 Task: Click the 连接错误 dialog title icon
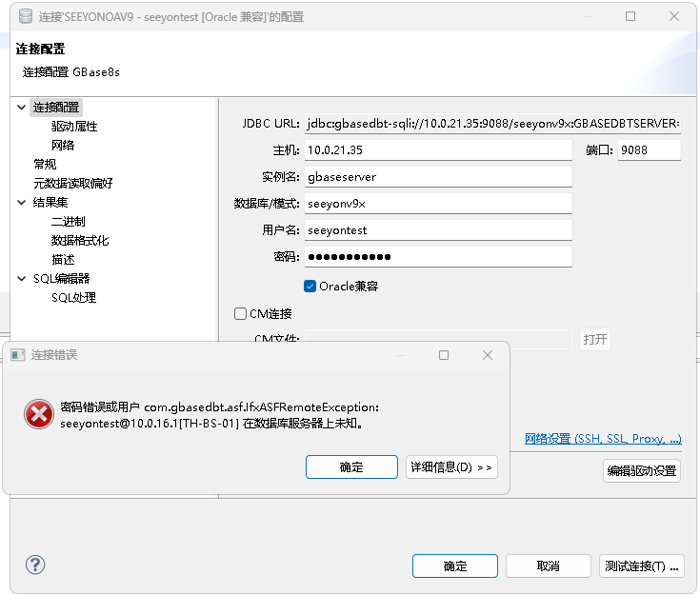(17, 355)
